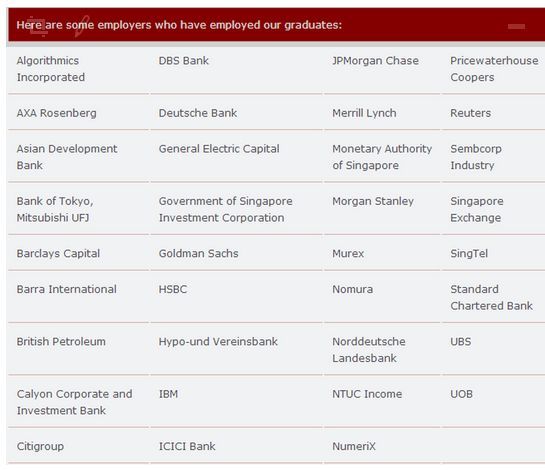The image size is (545, 470).
Task: Click on Algorithmics Incorporated
Action: 51,69
